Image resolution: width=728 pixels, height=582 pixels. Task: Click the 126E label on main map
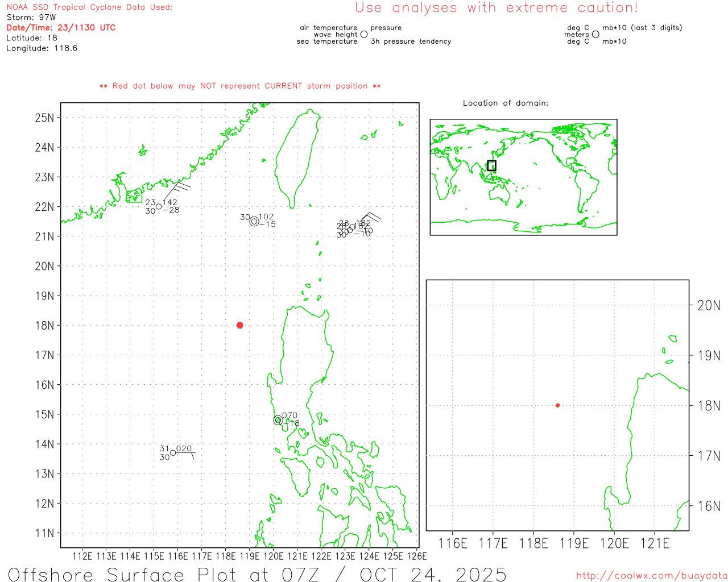click(x=417, y=556)
